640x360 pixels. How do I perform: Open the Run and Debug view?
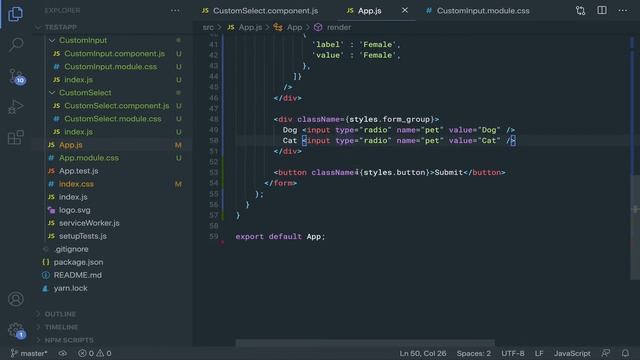pyautogui.click(x=16, y=107)
